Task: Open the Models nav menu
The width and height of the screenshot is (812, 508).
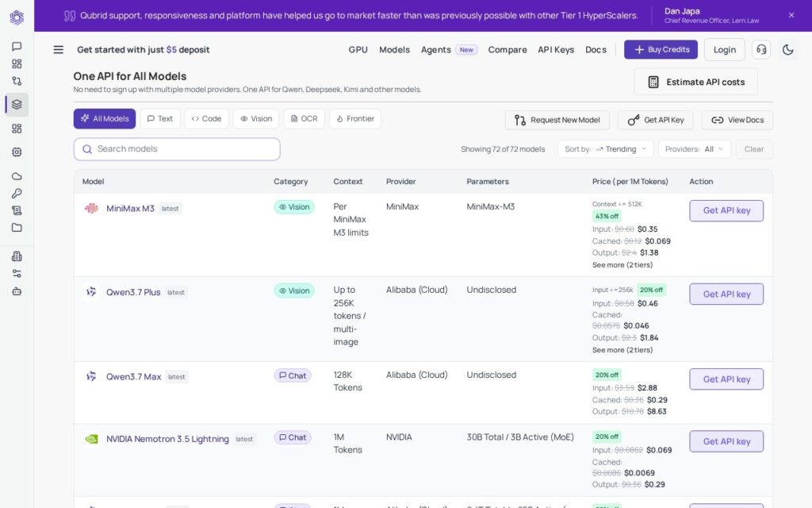Action: click(394, 50)
